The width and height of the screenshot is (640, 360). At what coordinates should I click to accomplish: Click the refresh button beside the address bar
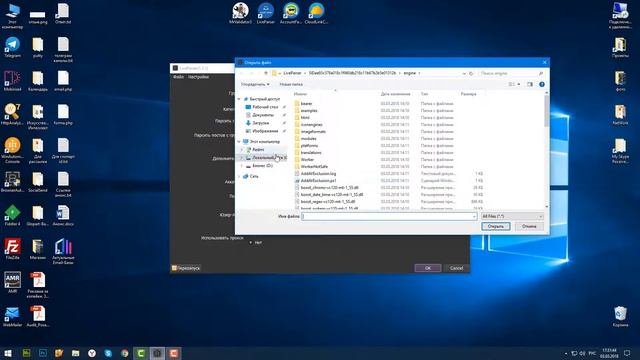click(471, 73)
